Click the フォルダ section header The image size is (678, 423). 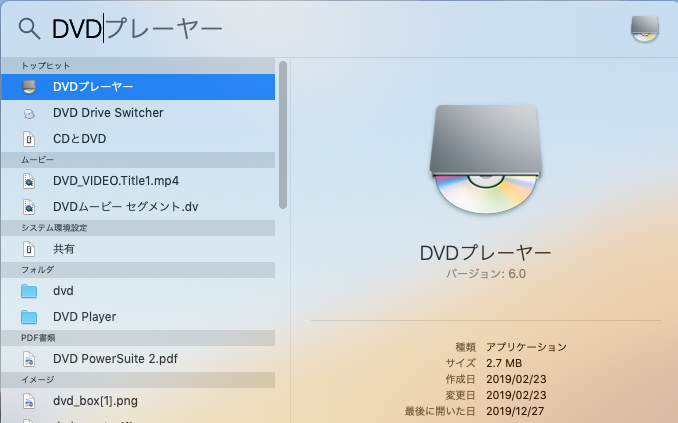pyautogui.click(x=138, y=270)
